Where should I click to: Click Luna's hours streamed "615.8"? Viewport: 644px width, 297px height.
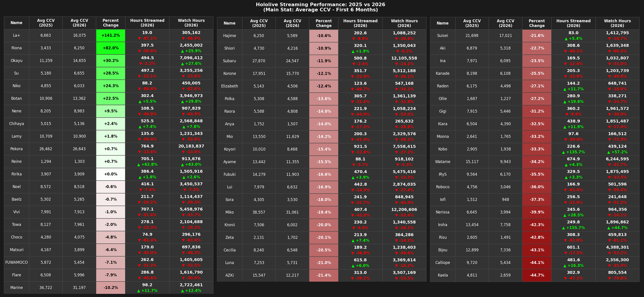click(360, 260)
